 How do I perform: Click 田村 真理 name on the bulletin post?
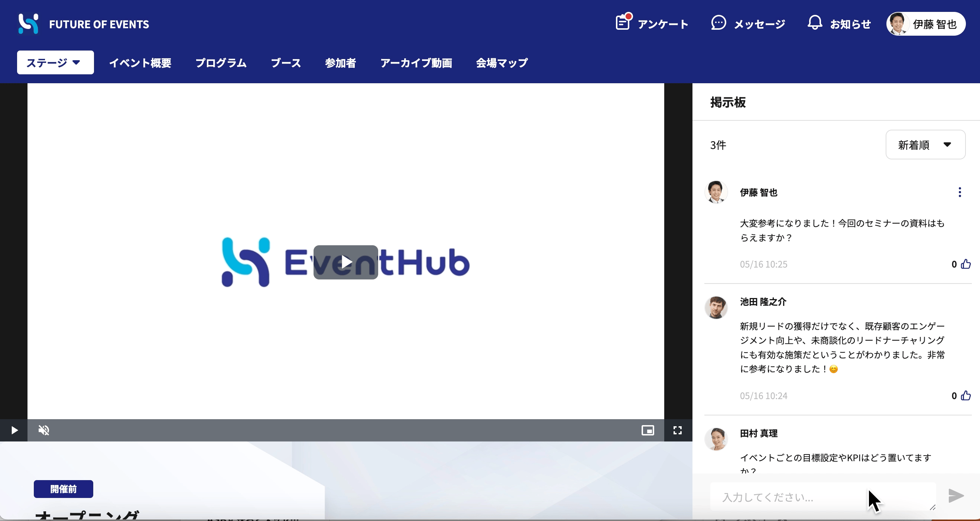759,433
